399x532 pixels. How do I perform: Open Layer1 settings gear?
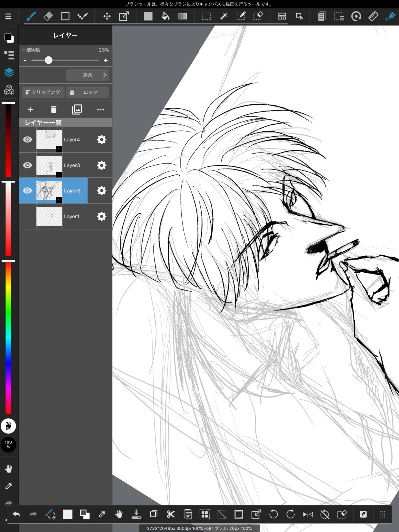click(101, 216)
